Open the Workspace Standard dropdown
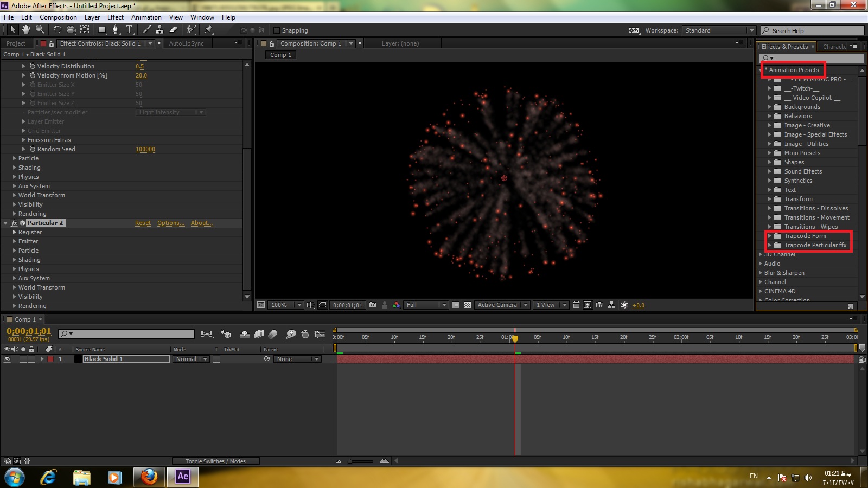Image resolution: width=868 pixels, height=488 pixels. (719, 30)
